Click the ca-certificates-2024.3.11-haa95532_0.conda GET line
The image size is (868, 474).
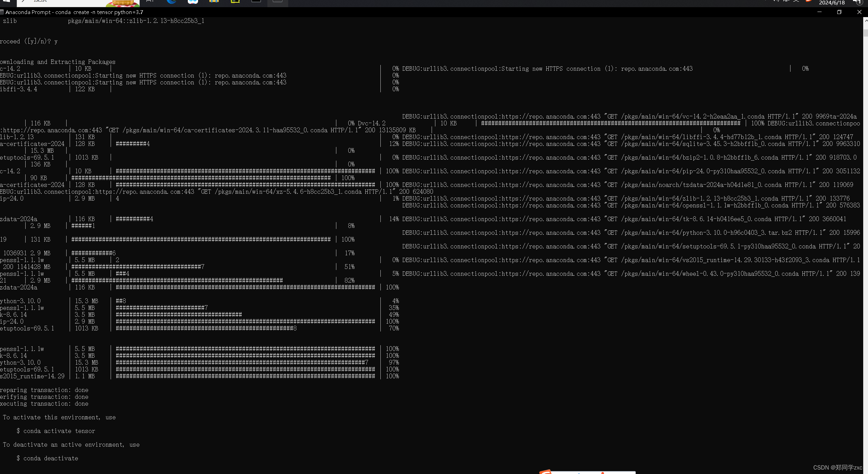tap(208, 130)
